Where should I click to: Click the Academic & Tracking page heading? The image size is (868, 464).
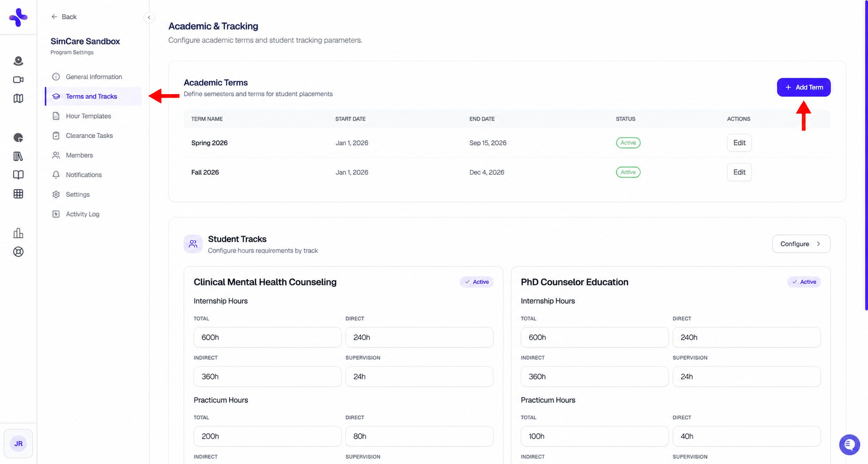point(213,26)
